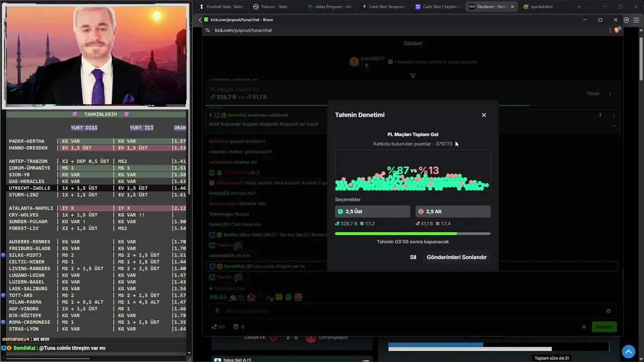Switch to the Fixtures - Statz tab
This screenshot has height=362, width=644.
pos(274,7)
